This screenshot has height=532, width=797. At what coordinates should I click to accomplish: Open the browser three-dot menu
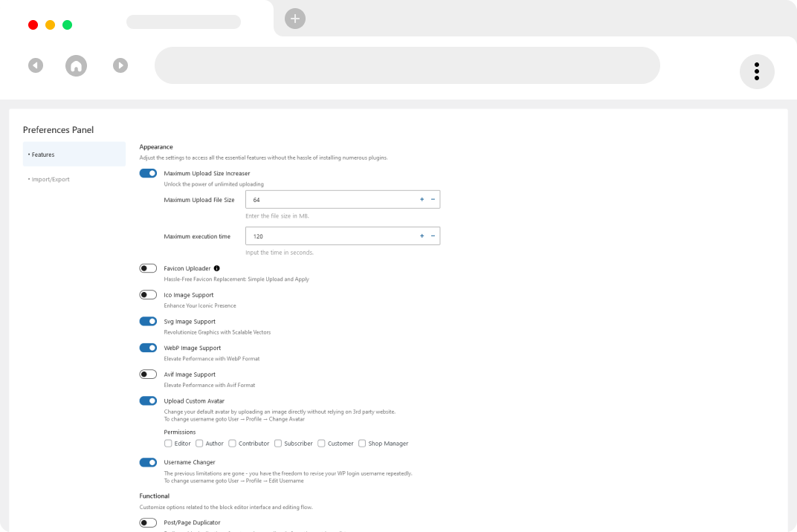(x=757, y=71)
